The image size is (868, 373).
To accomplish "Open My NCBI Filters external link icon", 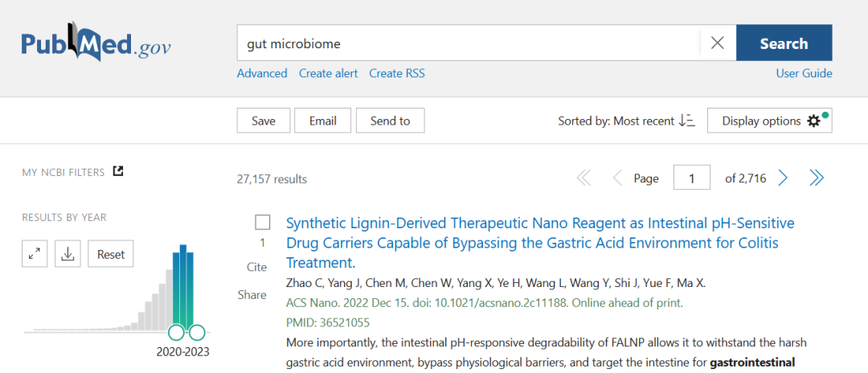I will (x=117, y=171).
